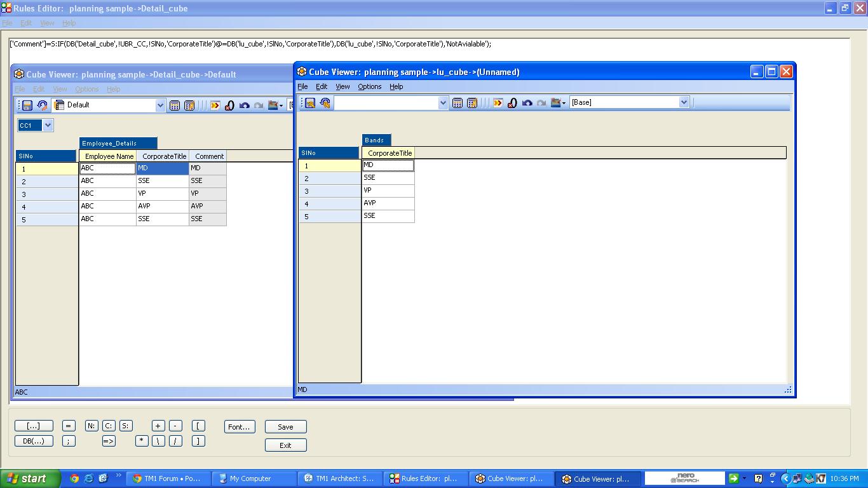Image resolution: width=868 pixels, height=488 pixels.
Task: Click second grid icon left of lu_cube separator
Action: 472,102
